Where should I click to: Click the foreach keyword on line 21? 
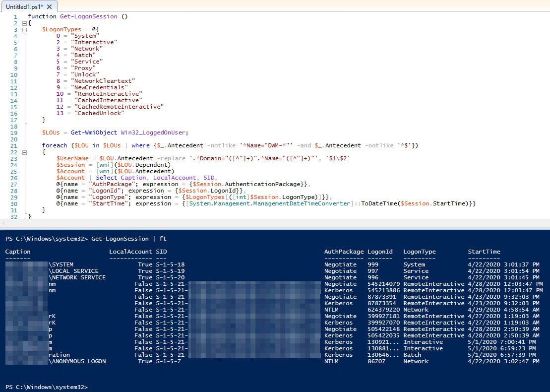(x=55, y=145)
